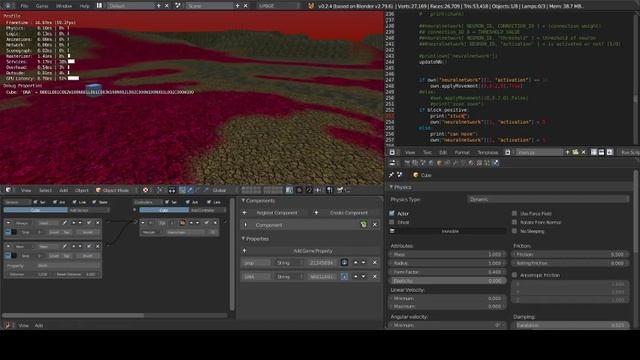Delete the DNA game property
The height and width of the screenshot is (360, 640).
pyautogui.click(x=375, y=277)
